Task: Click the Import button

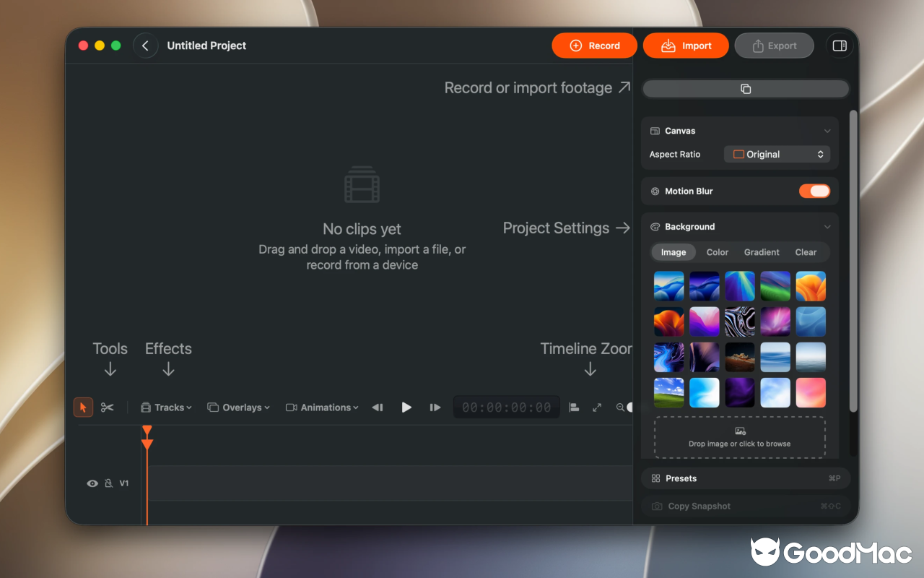Action: [x=687, y=46]
